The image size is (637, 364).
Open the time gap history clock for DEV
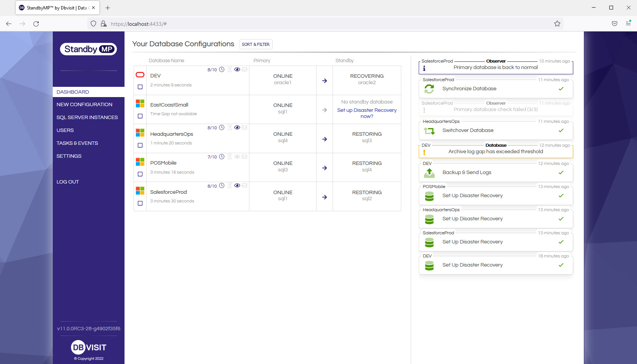point(221,70)
